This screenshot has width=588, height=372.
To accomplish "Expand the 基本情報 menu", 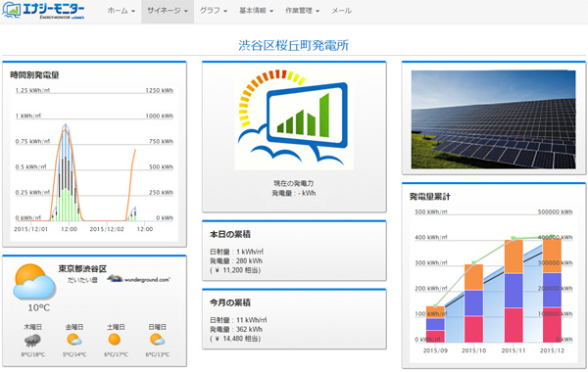I will pyautogui.click(x=256, y=11).
